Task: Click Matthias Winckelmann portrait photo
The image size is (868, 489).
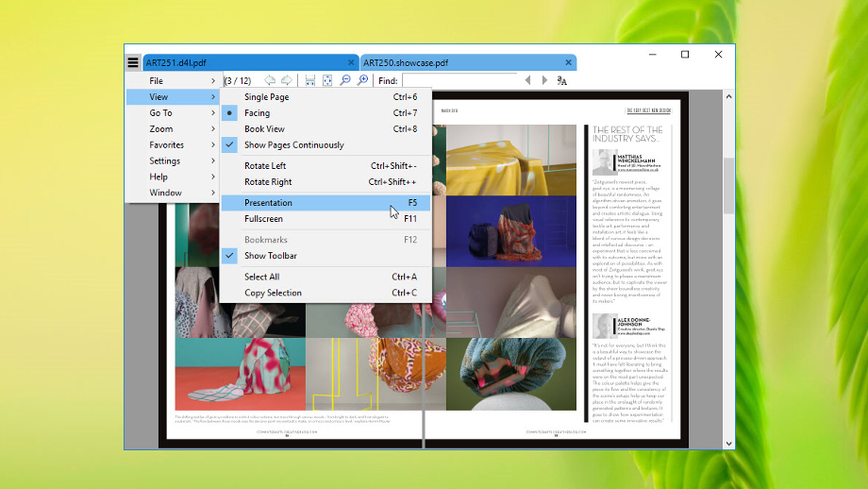Action: click(x=604, y=162)
